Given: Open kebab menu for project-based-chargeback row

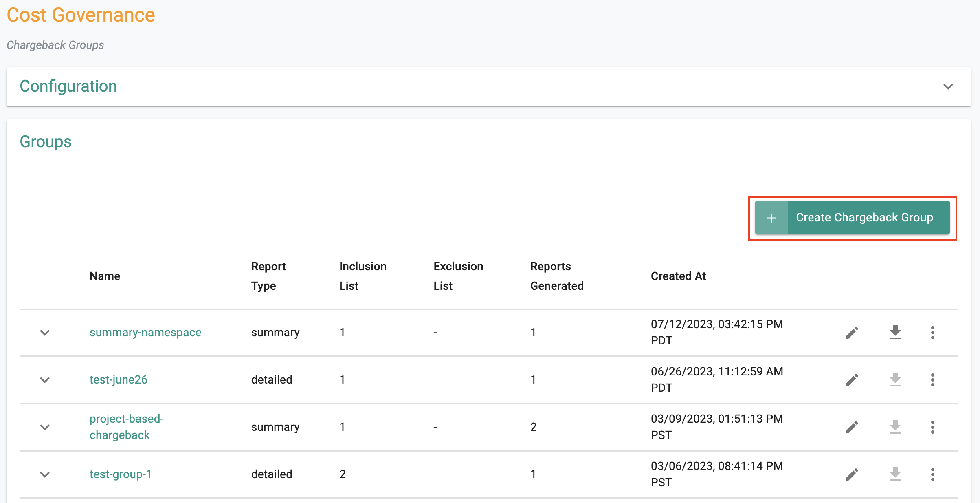Looking at the screenshot, I should pos(932,427).
